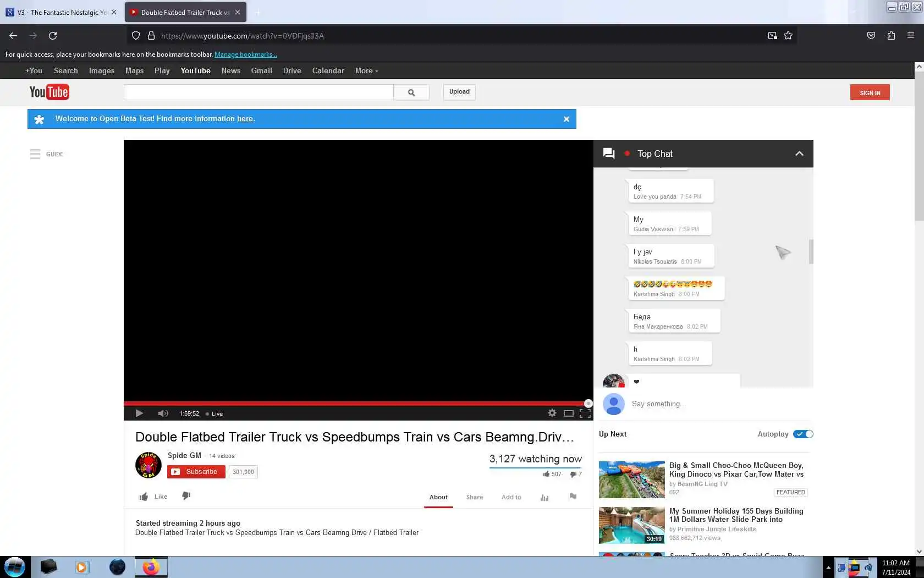Select the Images menu item

[x=102, y=70]
